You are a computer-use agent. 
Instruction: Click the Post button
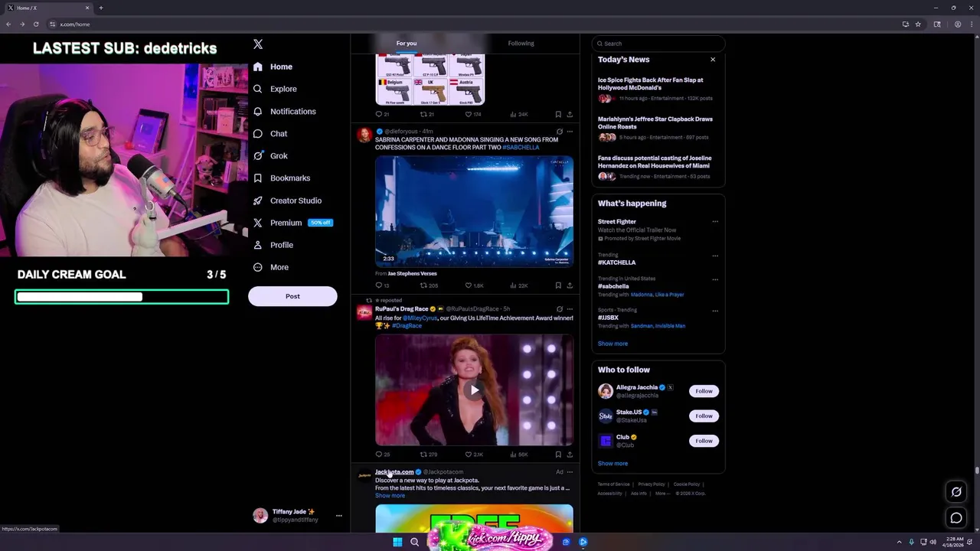pyautogui.click(x=292, y=296)
